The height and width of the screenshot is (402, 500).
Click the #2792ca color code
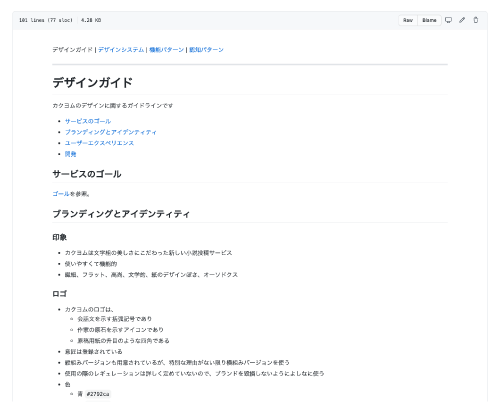[98, 394]
